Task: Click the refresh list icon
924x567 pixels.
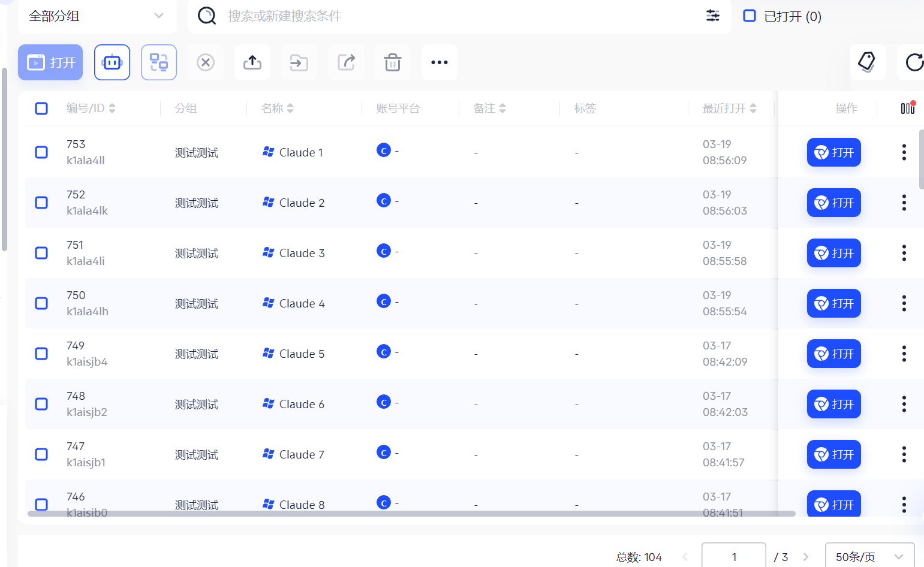Action: (x=913, y=62)
